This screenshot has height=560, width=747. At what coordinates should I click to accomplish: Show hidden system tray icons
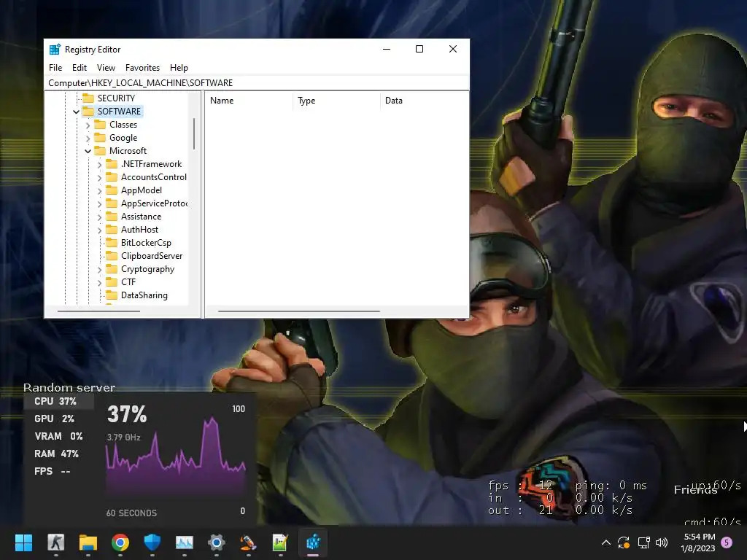pos(606,542)
